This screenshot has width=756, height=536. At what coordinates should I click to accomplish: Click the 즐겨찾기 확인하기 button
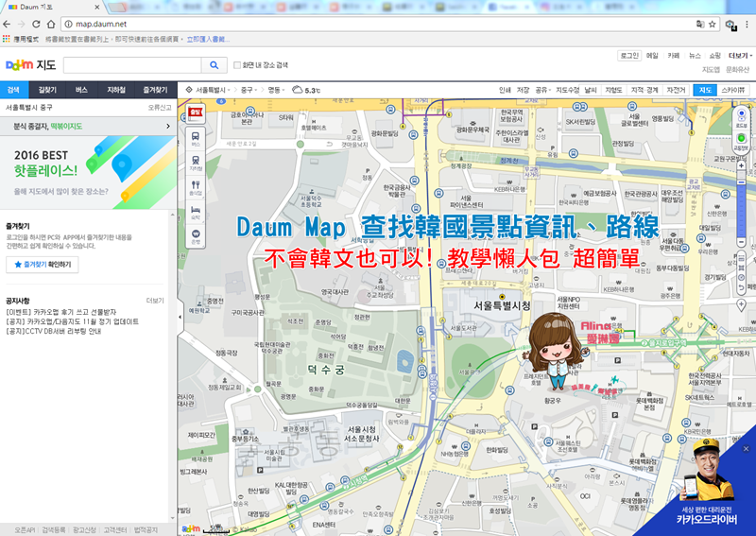tap(43, 265)
